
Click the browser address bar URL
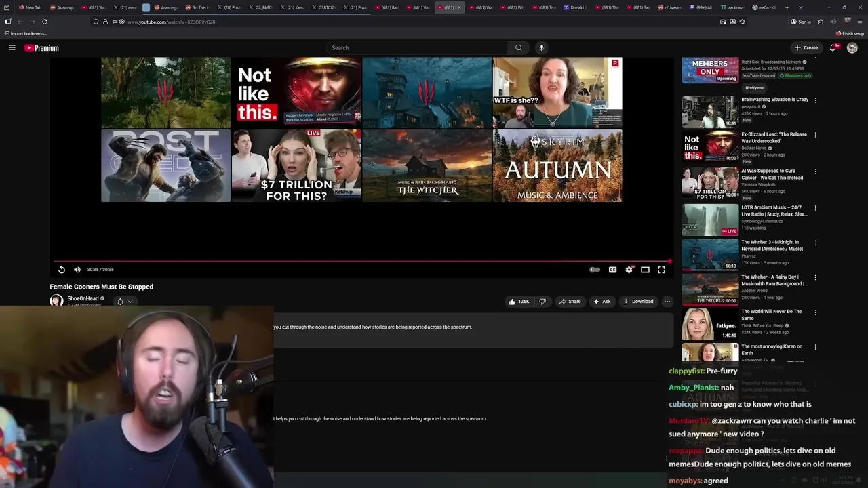[x=172, y=22]
